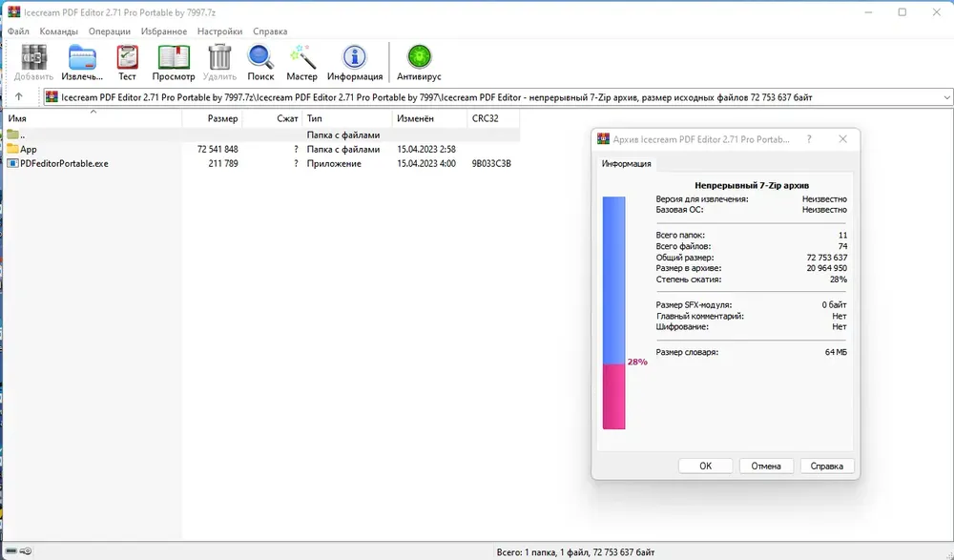This screenshot has height=560, width=954.
Task: Click the Приложение type cell
Action: pyautogui.click(x=334, y=164)
